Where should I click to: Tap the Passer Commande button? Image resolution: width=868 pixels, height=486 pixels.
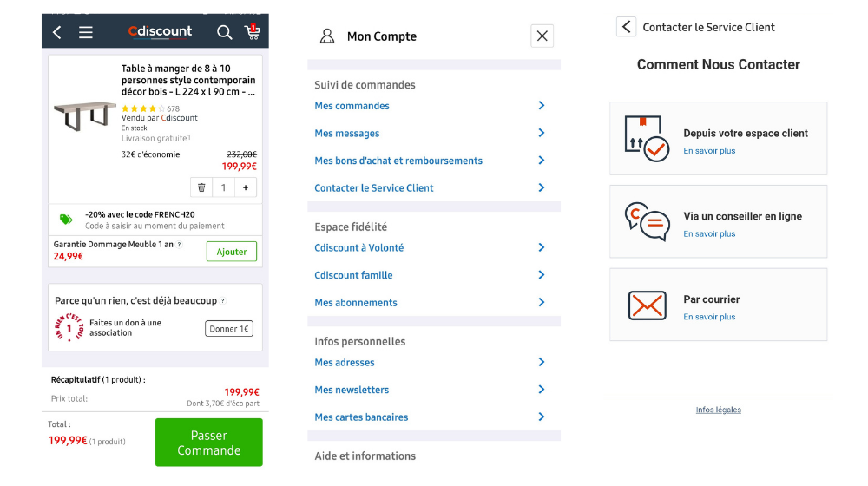[x=208, y=443]
